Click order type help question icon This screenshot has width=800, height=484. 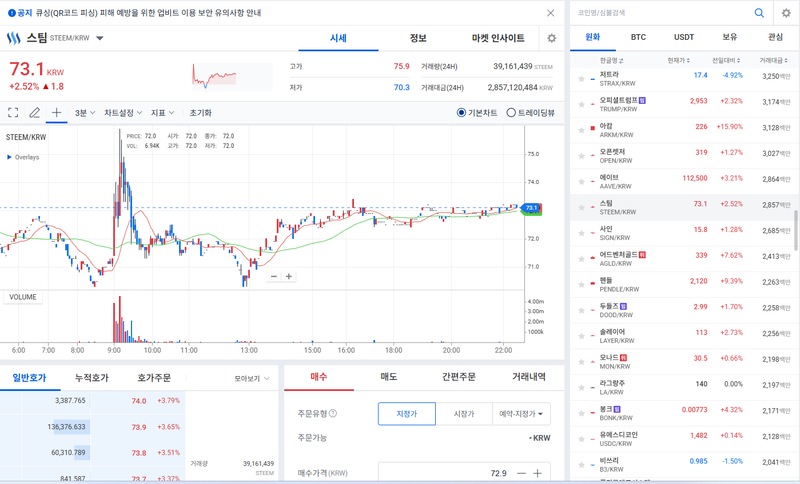[333, 414]
